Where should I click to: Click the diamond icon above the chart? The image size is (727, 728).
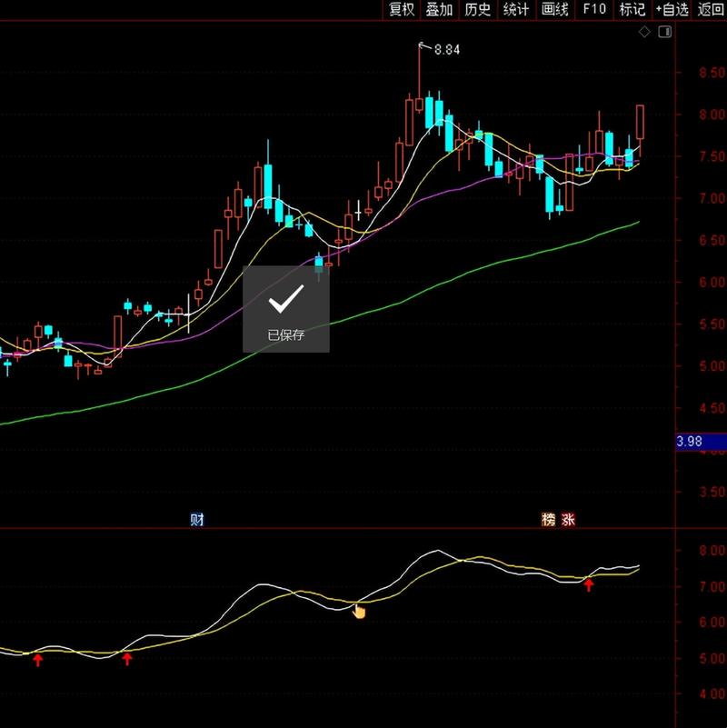pyautogui.click(x=644, y=32)
